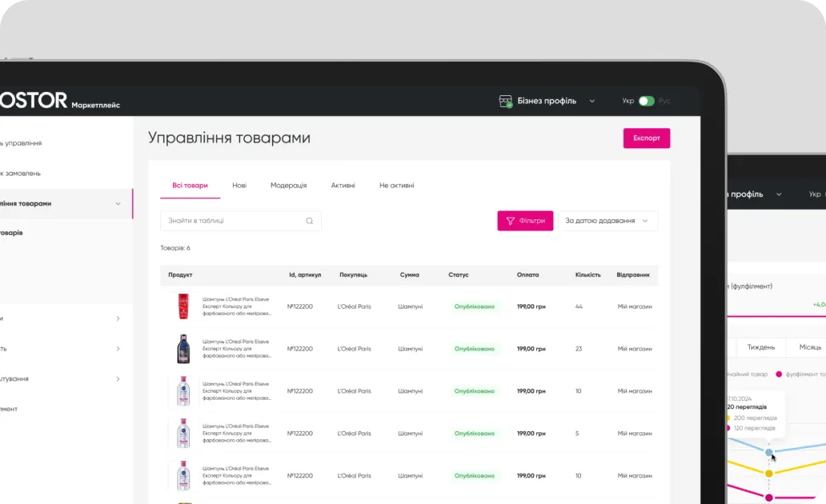Open the ...замовлень sidebar item
Image resolution: width=826 pixels, height=504 pixels.
[x=21, y=174]
